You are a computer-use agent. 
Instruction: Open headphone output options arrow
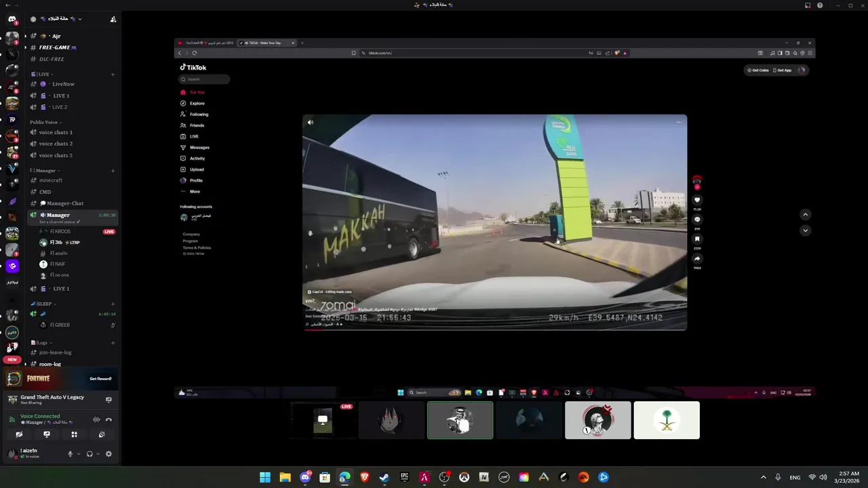(x=98, y=454)
